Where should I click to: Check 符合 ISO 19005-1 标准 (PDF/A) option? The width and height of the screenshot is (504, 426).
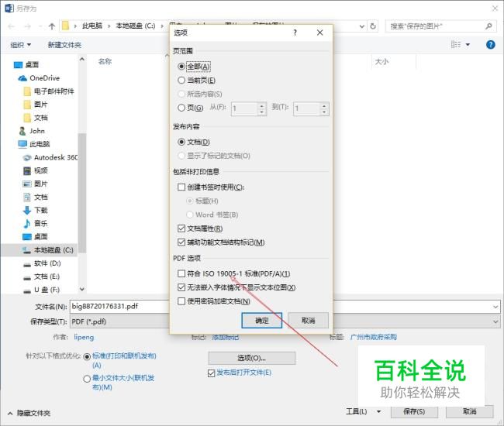pos(181,273)
